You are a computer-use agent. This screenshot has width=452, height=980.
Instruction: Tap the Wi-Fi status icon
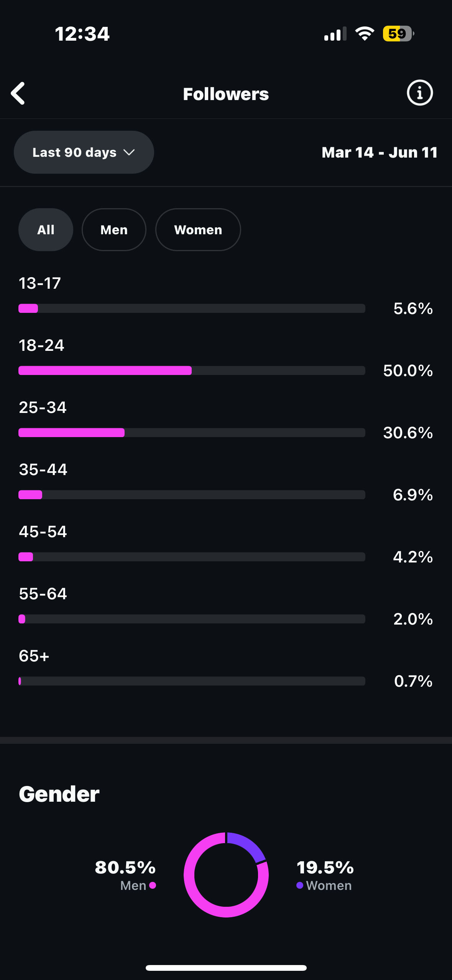click(365, 34)
